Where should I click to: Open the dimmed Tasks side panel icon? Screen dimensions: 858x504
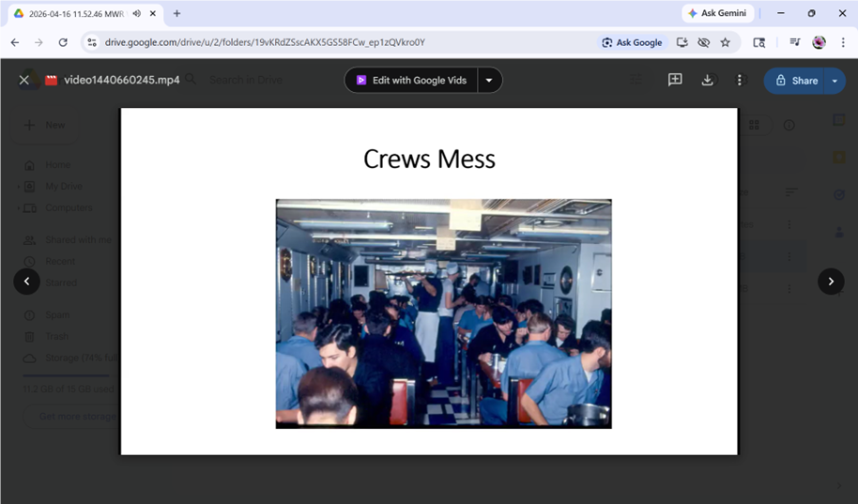coord(839,194)
